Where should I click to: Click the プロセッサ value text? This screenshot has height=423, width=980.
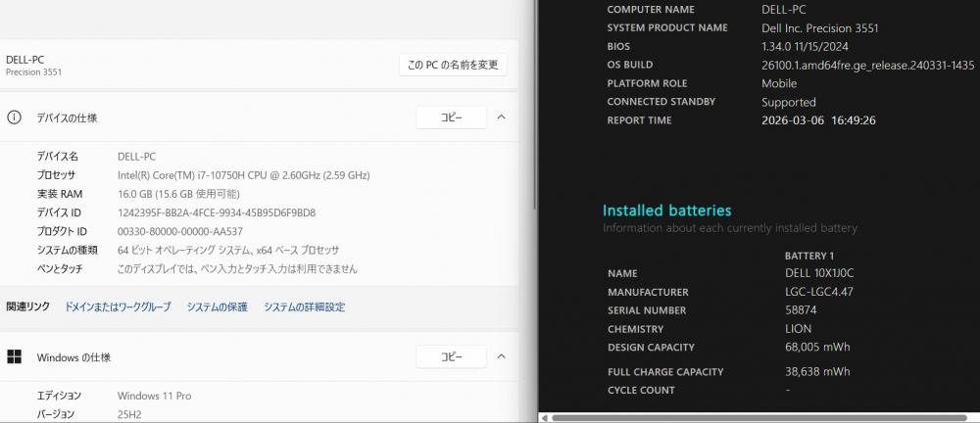[x=243, y=175]
